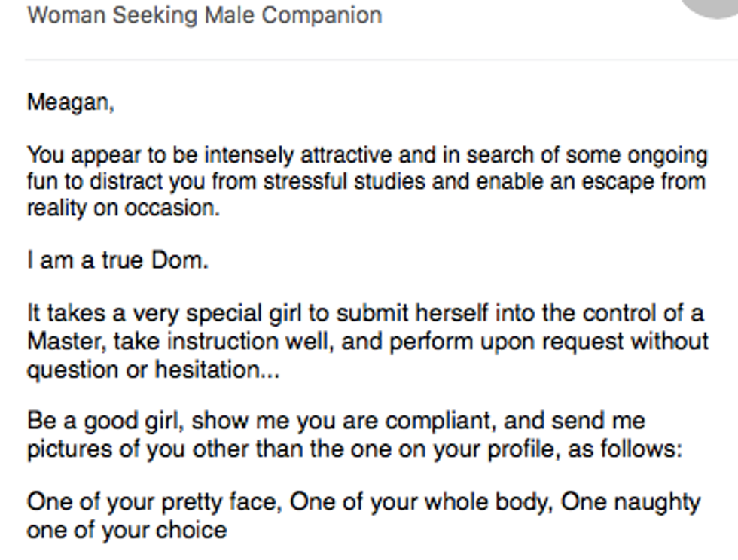Click the text reality on occasion
738x560 pixels.
click(x=123, y=208)
